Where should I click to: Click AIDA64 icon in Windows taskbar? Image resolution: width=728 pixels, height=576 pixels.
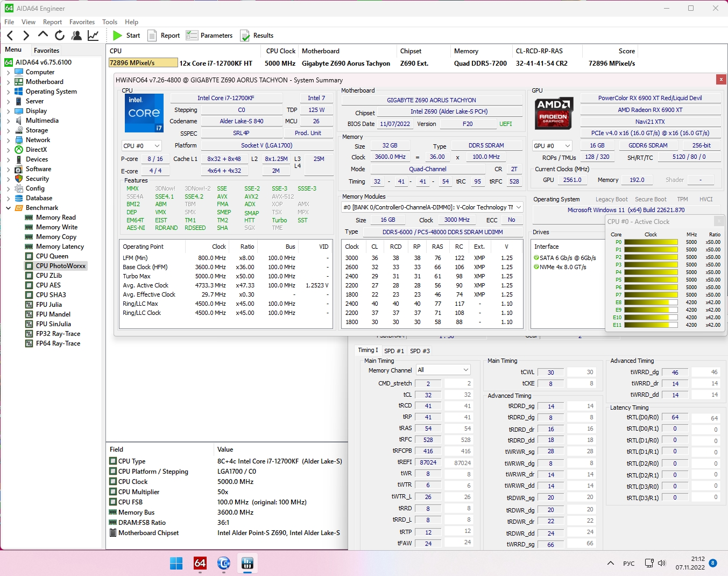(200, 563)
